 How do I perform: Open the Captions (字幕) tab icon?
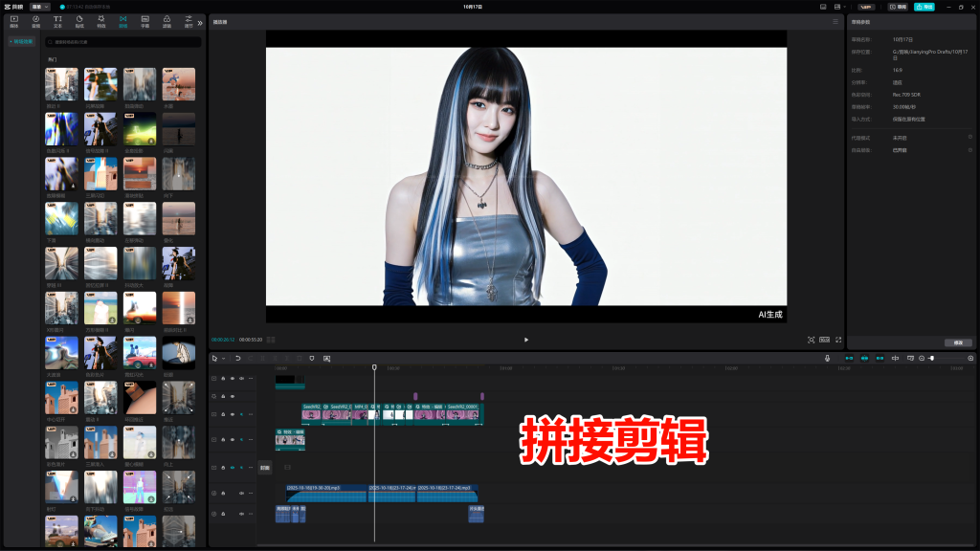point(145,21)
